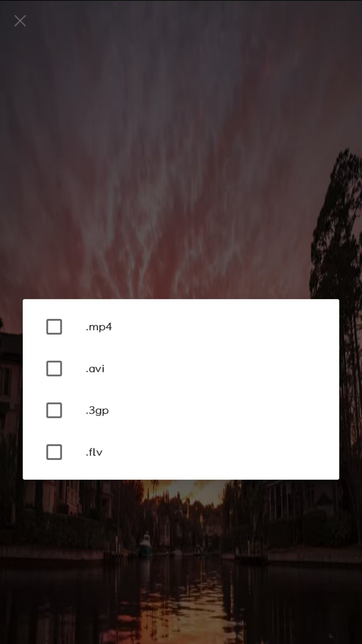Viewport: 362px width, 644px height.
Task: Check the .mp4 checkbox
Action: 54,327
